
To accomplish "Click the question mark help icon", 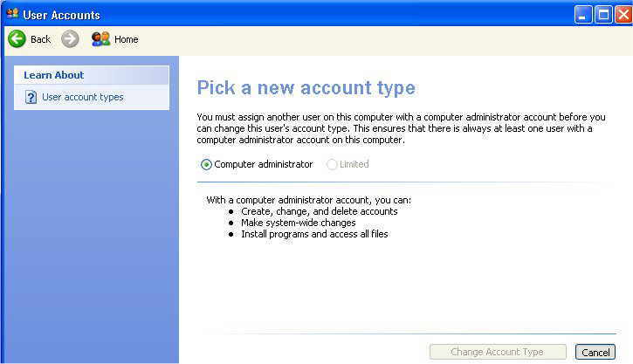I will click(x=31, y=98).
